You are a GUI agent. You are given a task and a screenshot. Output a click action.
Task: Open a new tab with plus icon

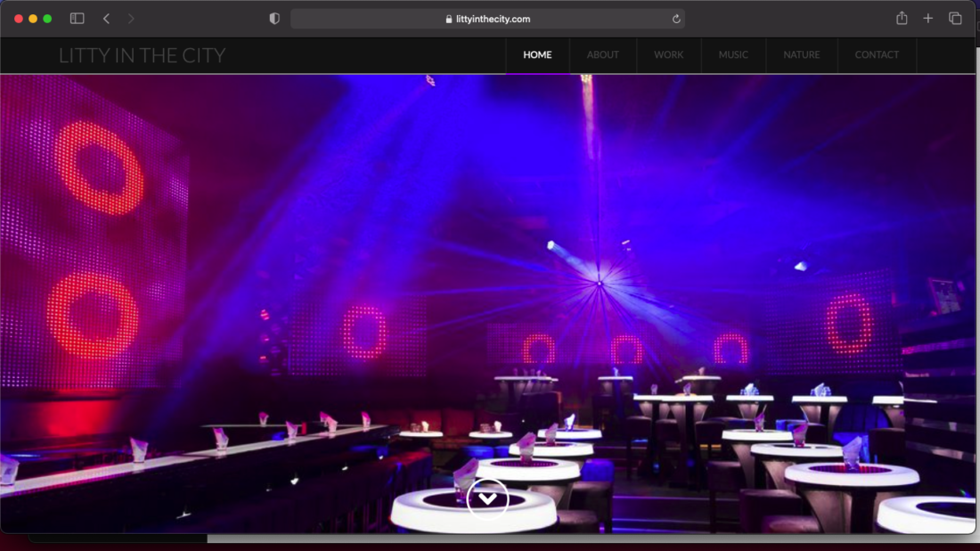[x=927, y=19]
